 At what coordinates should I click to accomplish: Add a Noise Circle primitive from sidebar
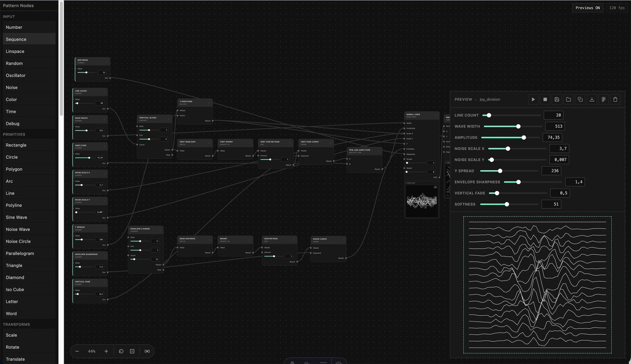click(x=29, y=242)
